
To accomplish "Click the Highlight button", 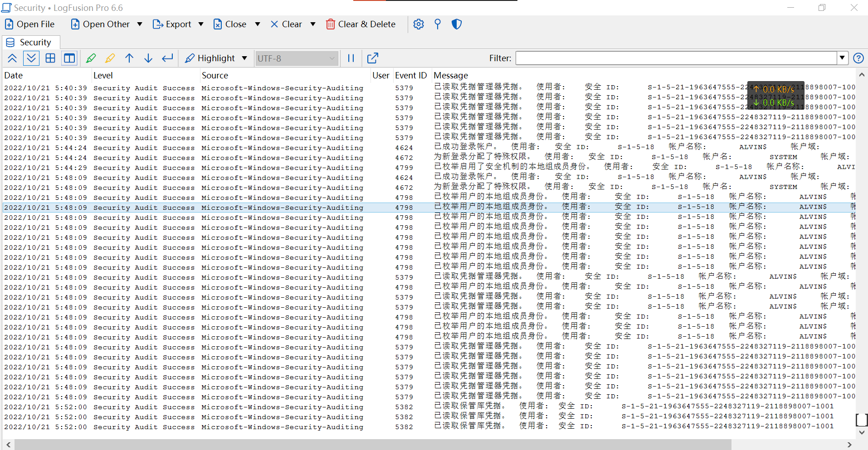I will [210, 58].
